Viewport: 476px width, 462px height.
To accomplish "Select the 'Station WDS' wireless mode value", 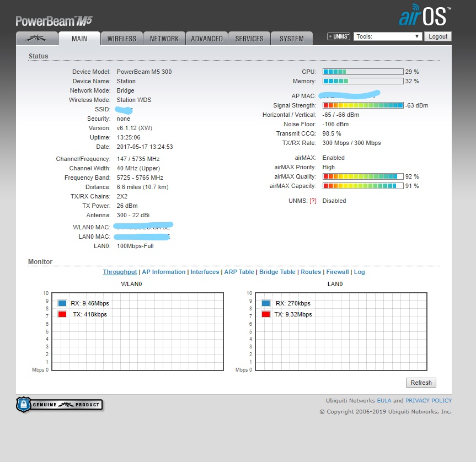I will [134, 100].
